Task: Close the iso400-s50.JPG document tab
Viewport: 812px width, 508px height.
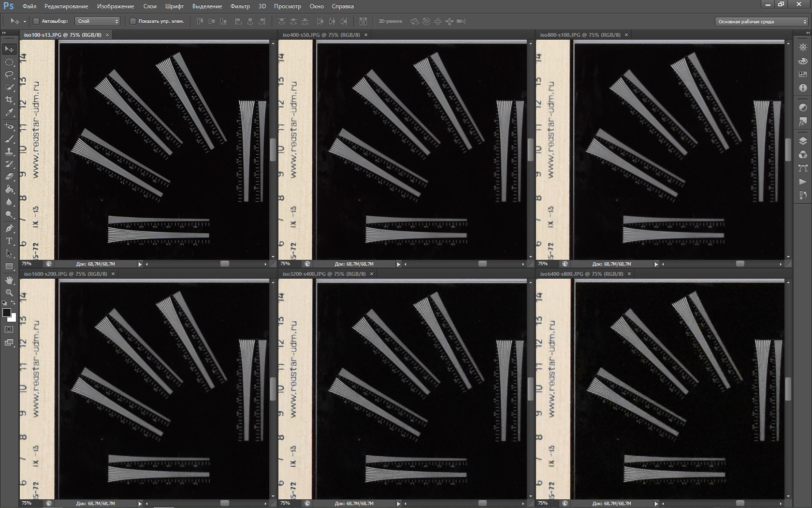Action: 366,35
